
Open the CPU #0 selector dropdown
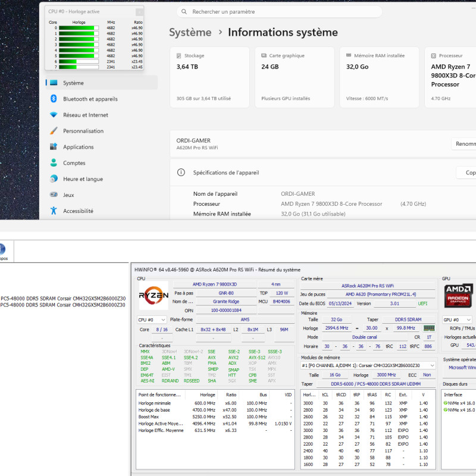[152, 320]
